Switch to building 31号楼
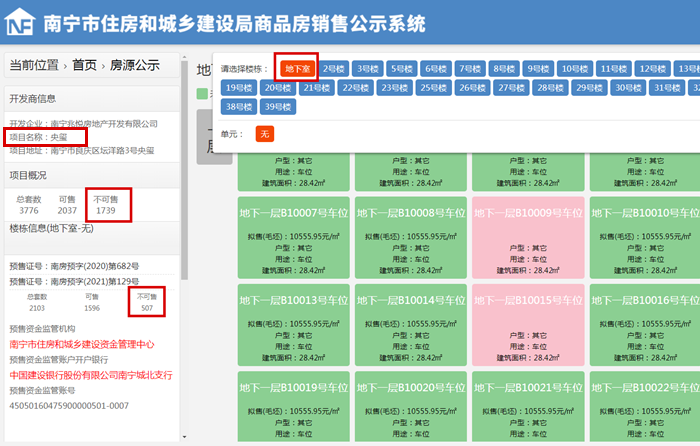Viewport: 700px width, 446px height. pyautogui.click(x=667, y=88)
